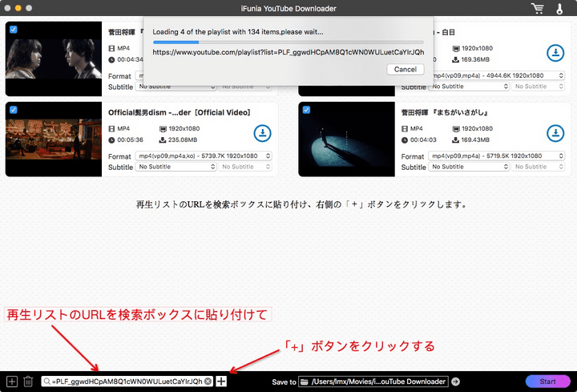Screen dimensions: 577x392
Task: Uncheck the まちがいさがし video checkbox
Action: pyautogui.click(x=306, y=110)
